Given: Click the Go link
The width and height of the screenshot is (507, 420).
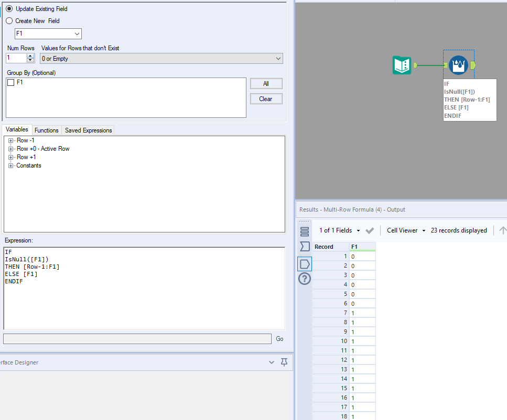Looking at the screenshot, I should click(279, 339).
